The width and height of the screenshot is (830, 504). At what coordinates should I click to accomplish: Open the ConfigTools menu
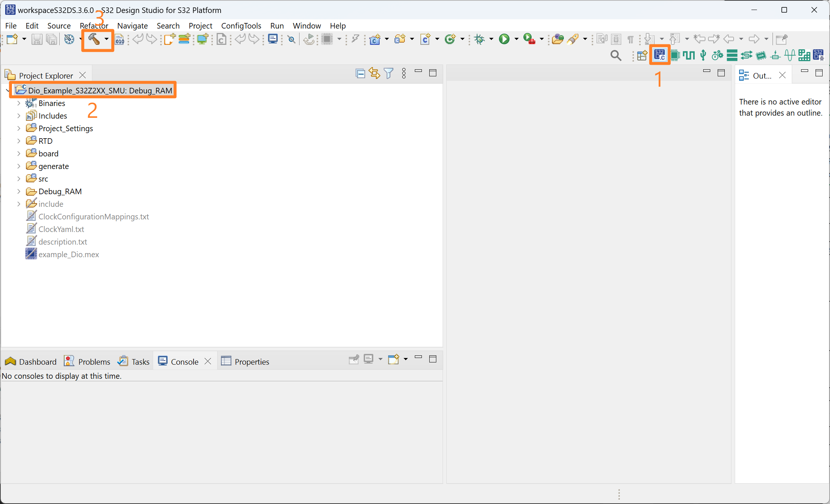(241, 26)
